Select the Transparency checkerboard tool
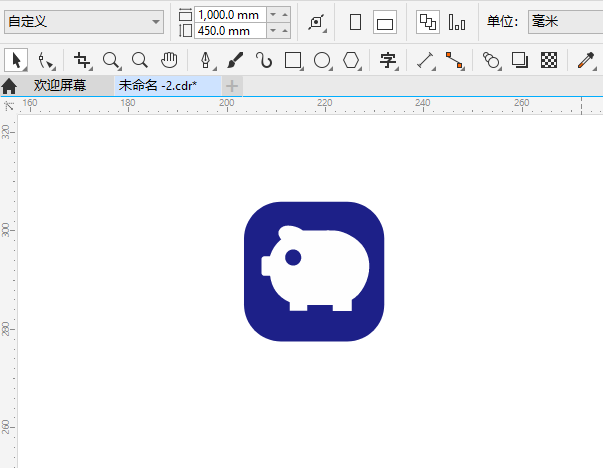Screen dimensions: 603x468 click(549, 60)
